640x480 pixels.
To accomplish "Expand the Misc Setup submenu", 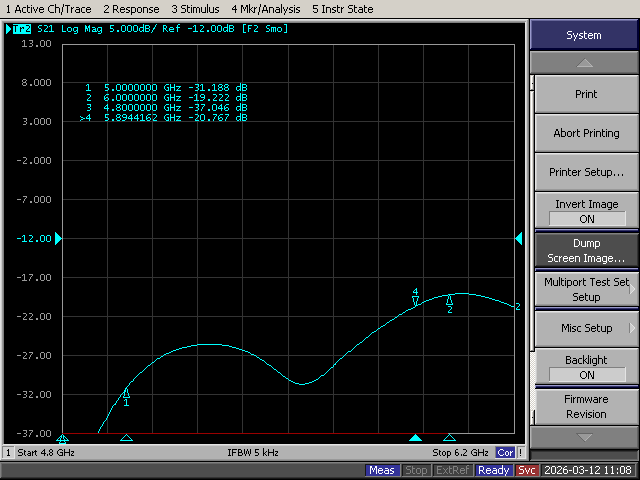I will coord(587,328).
